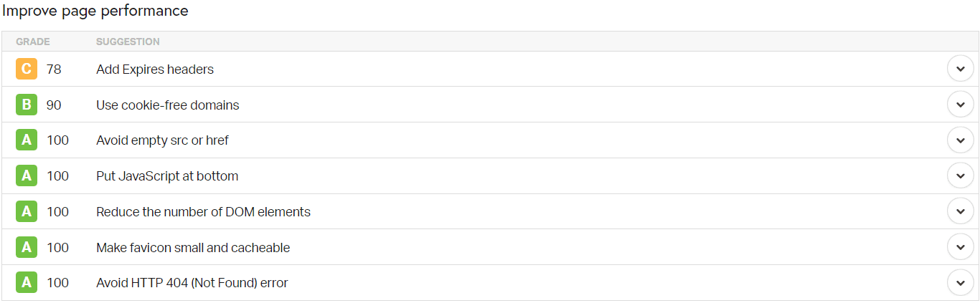Viewport: 980px width, 303px height.
Task: Click the Add Expires headers text
Action: [155, 69]
